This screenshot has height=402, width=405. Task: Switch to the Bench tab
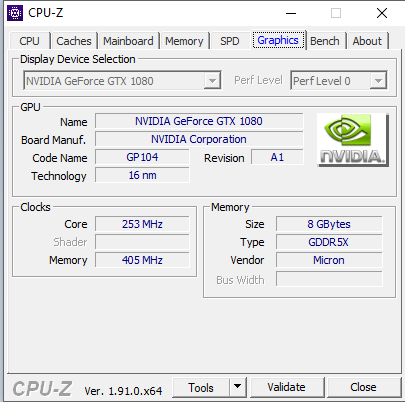(x=325, y=41)
